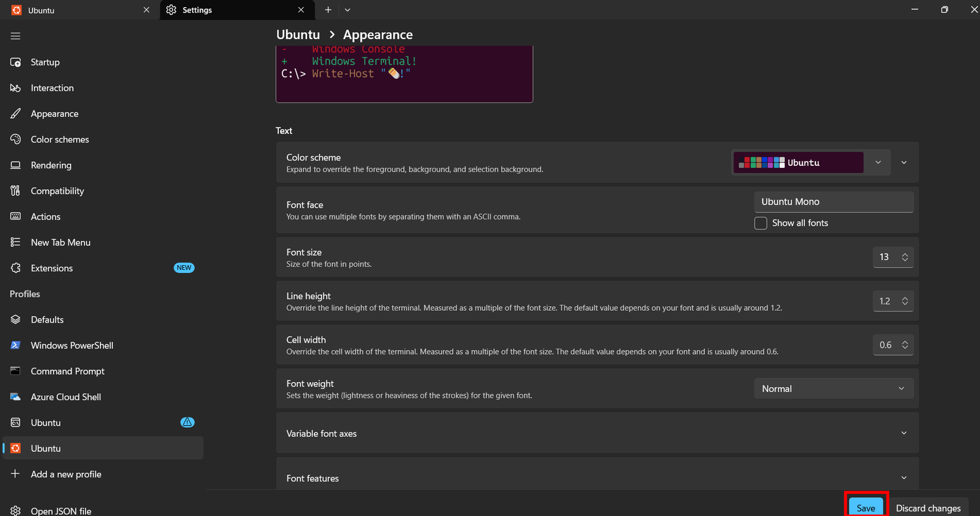The width and height of the screenshot is (980, 516).
Task: Expand the Variable font axes section
Action: [x=597, y=433]
